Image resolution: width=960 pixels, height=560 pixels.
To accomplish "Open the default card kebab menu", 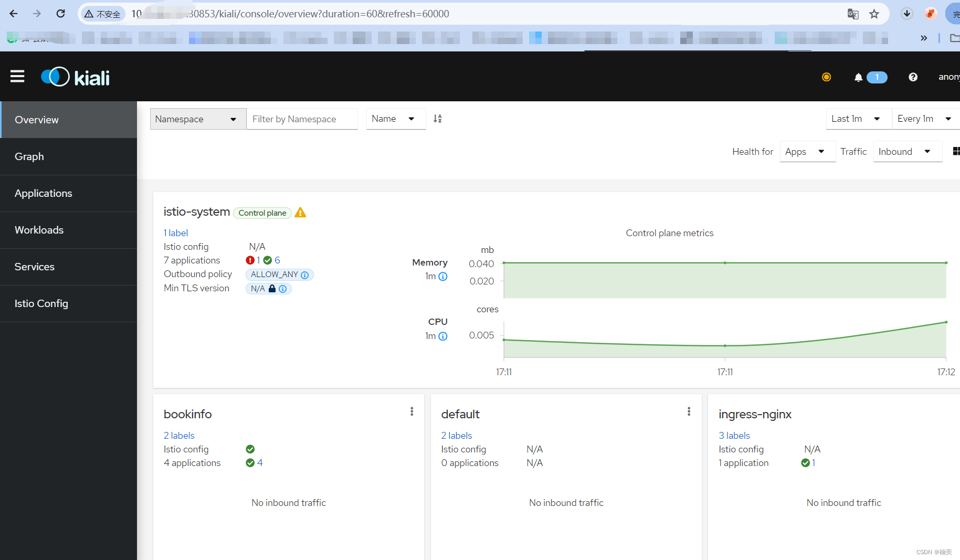I will pyautogui.click(x=689, y=411).
